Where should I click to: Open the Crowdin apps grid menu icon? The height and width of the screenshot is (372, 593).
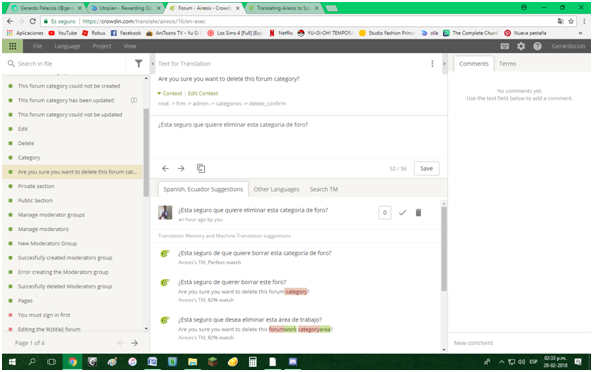(12, 46)
